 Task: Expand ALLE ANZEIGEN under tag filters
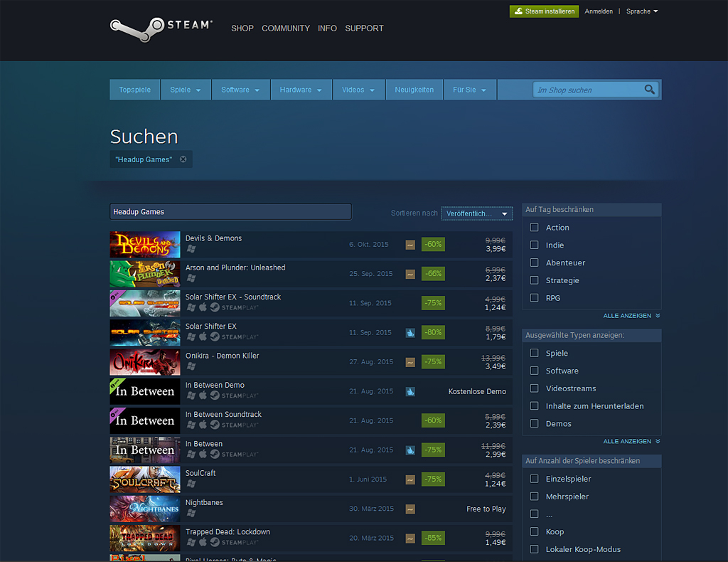coord(631,315)
